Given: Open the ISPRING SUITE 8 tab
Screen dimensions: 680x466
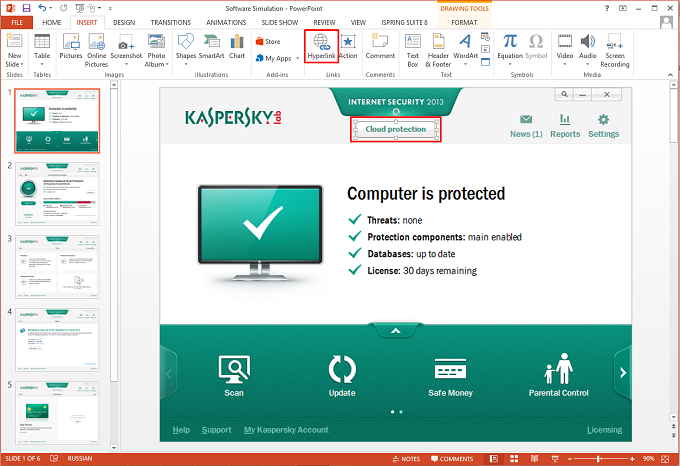Looking at the screenshot, I should tap(404, 23).
